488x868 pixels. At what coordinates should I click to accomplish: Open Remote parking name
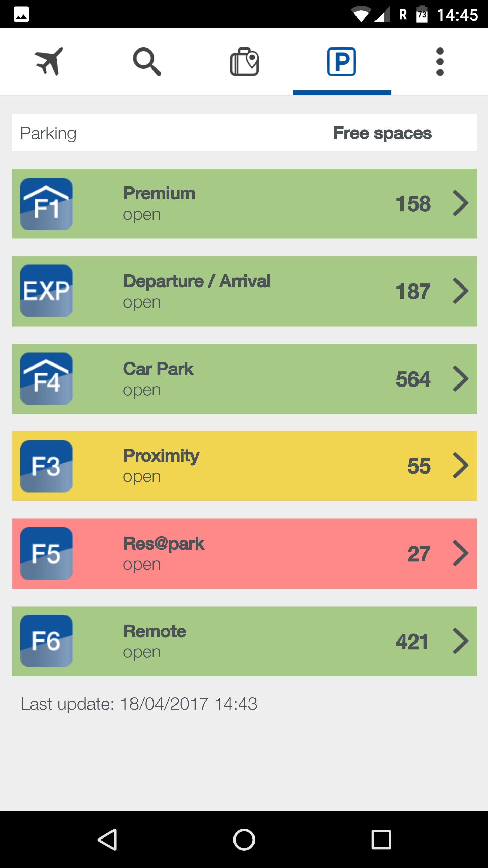pos(155,631)
